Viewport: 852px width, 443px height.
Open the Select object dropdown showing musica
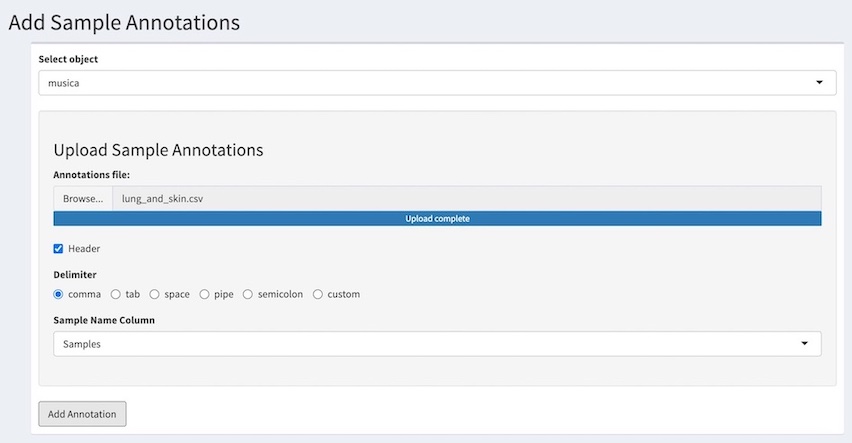437,83
